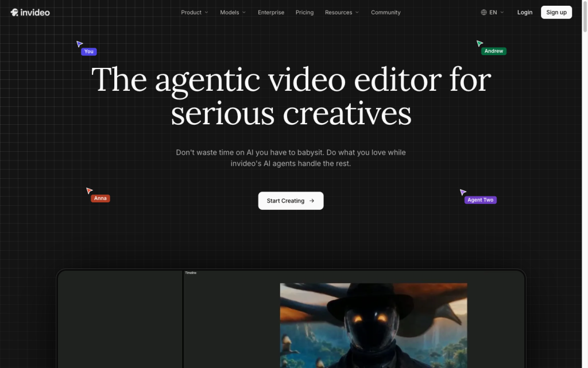
Task: Click the Timeline label in editor preview
Action: tap(191, 273)
